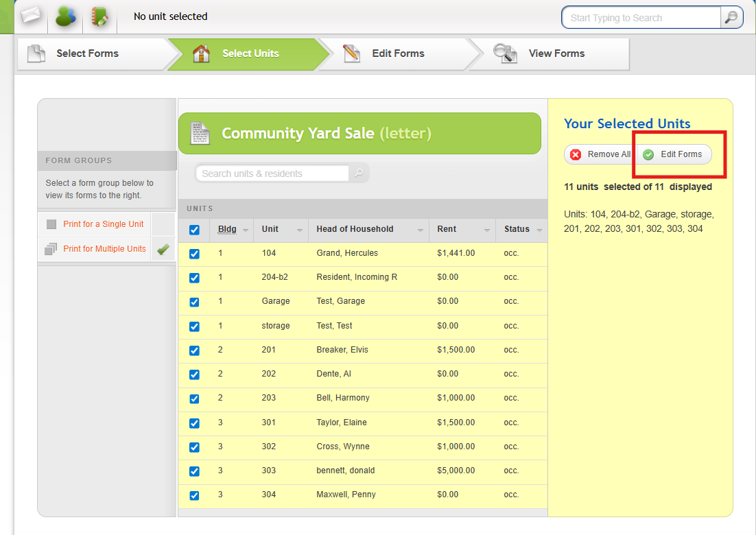Click the Rent column header text
The image size is (756, 535).
click(x=447, y=229)
